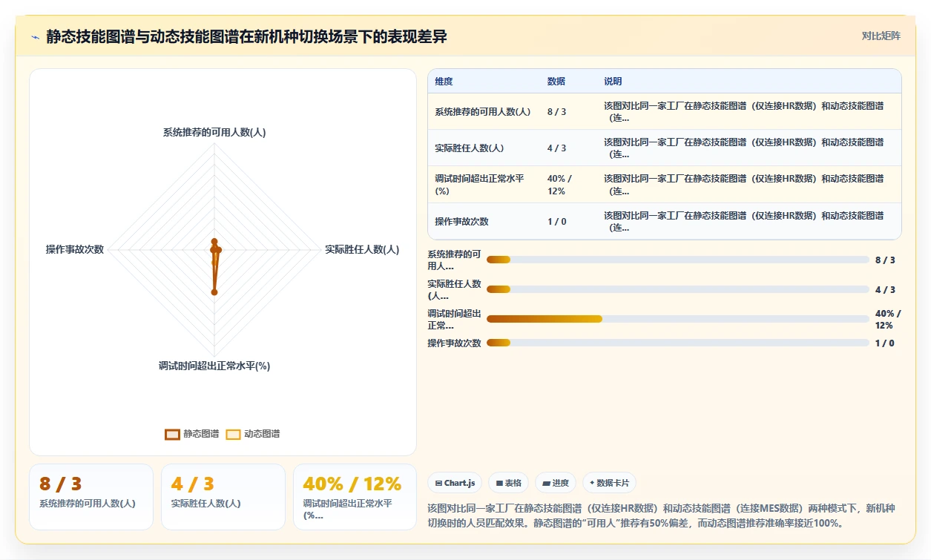Select the Chart.js chip
Viewport: 931px width, 560px height.
point(455,483)
